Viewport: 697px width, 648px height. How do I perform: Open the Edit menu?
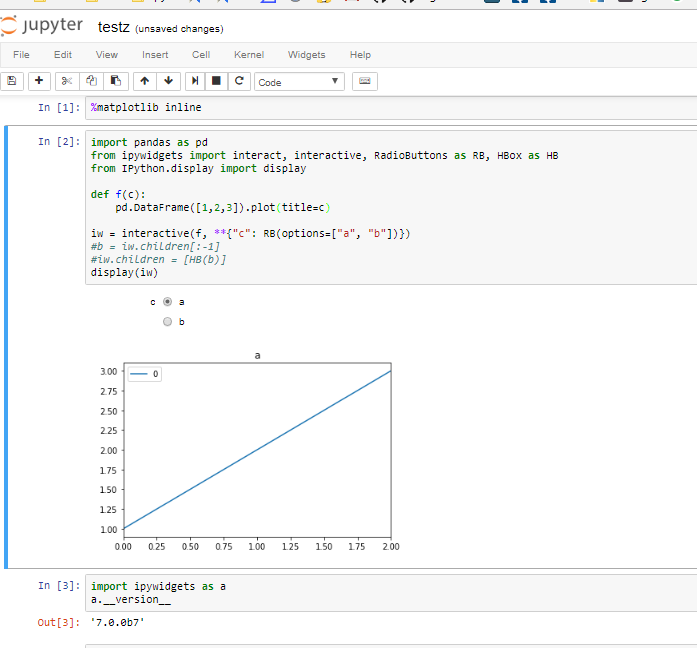[x=63, y=55]
